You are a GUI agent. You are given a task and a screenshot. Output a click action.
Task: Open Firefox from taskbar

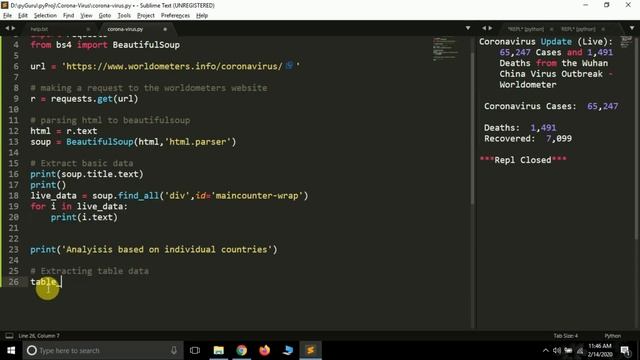pos(264,350)
